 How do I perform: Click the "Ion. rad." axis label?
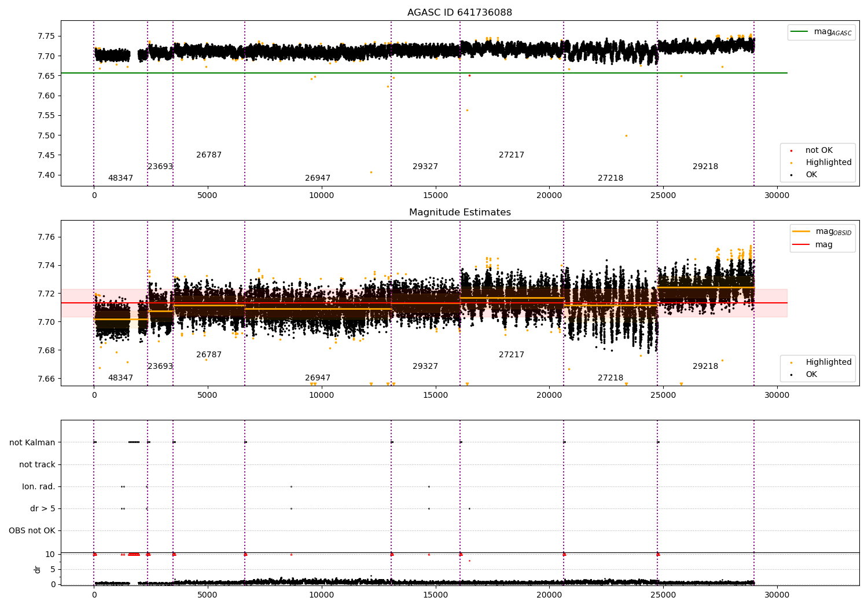tap(39, 486)
